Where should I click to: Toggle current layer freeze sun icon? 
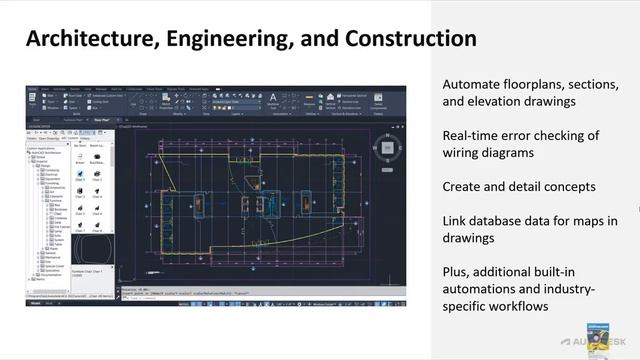coord(219,108)
